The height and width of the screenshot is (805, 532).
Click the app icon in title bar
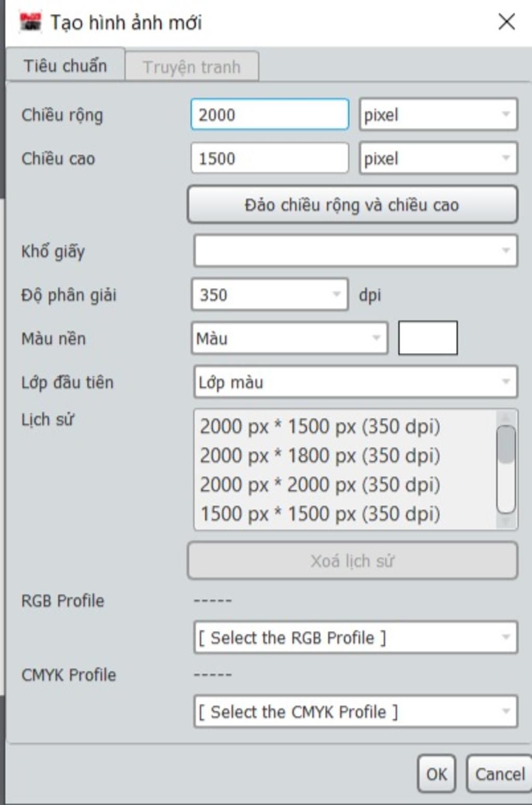pos(31,22)
